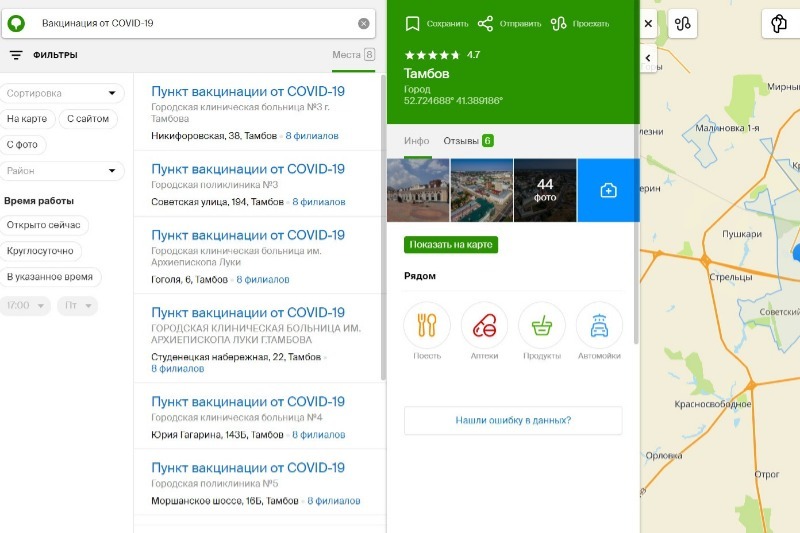Open 8 филиалов link for Моршанское шоссе, 16Б
Screen dimensions: 800x533
[334, 501]
